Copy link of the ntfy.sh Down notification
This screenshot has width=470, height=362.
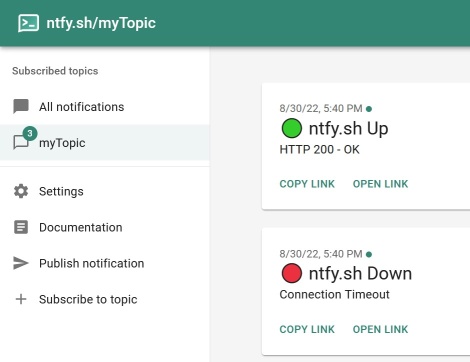tap(307, 329)
